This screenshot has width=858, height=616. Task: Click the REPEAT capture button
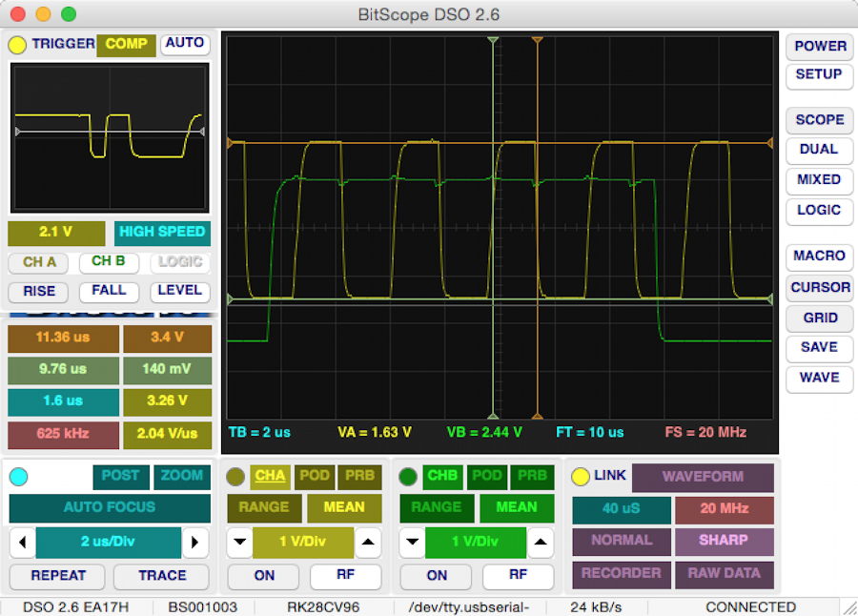57,576
